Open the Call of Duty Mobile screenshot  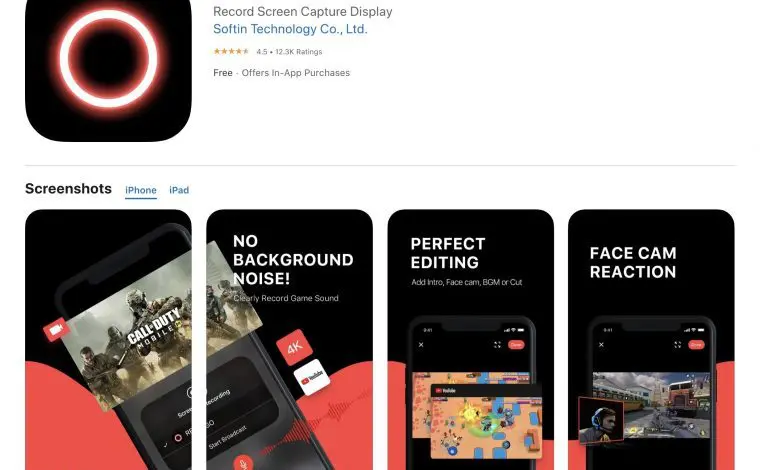pyautogui.click(x=108, y=340)
